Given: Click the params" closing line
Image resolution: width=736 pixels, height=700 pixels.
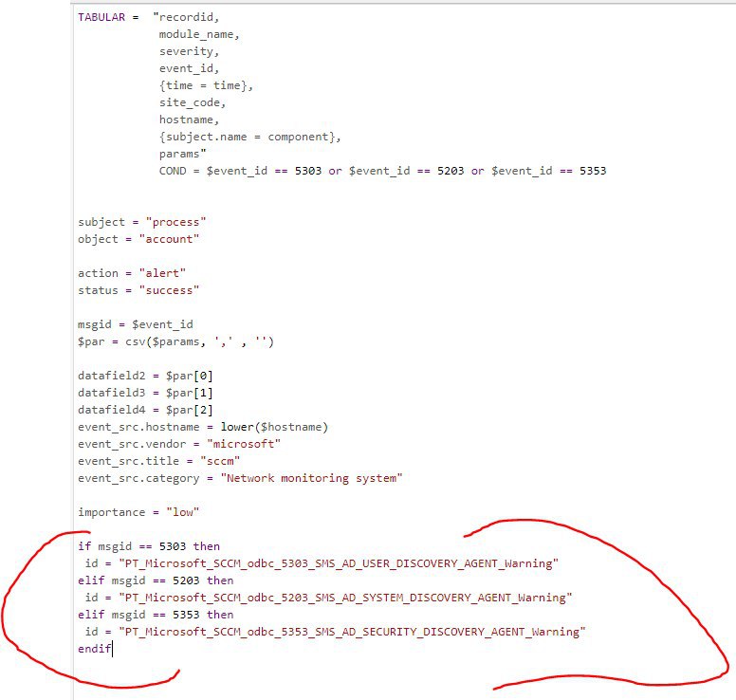Looking at the screenshot, I should (183, 154).
